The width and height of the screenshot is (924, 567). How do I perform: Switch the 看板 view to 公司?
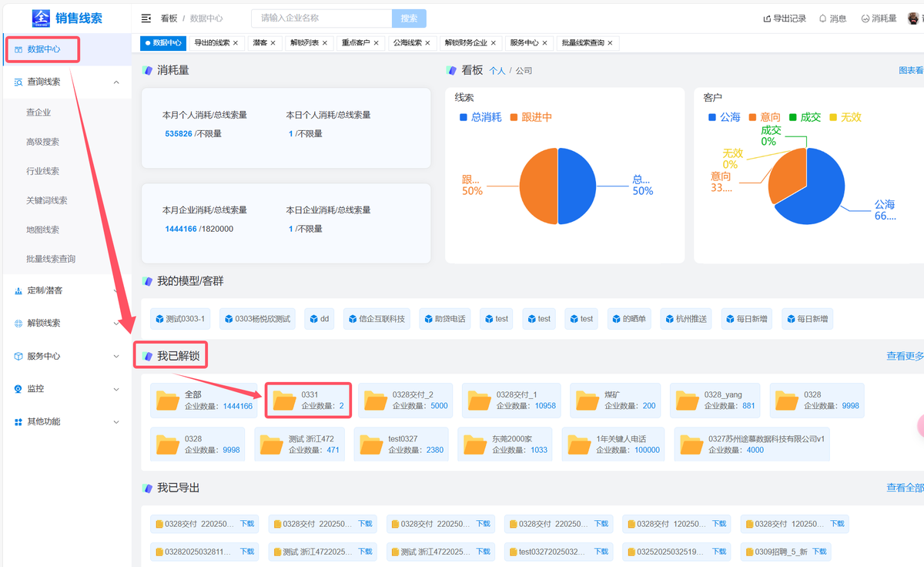pyautogui.click(x=524, y=71)
